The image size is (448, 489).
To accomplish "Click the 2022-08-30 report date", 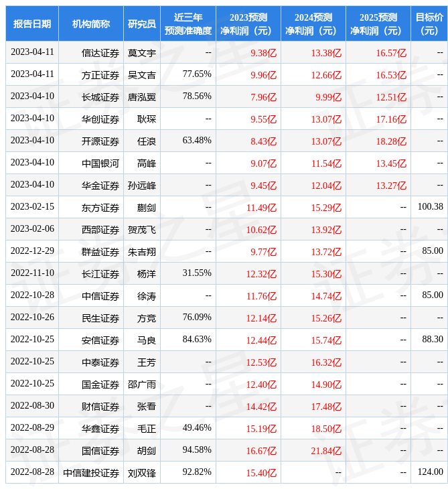I will pyautogui.click(x=32, y=405).
